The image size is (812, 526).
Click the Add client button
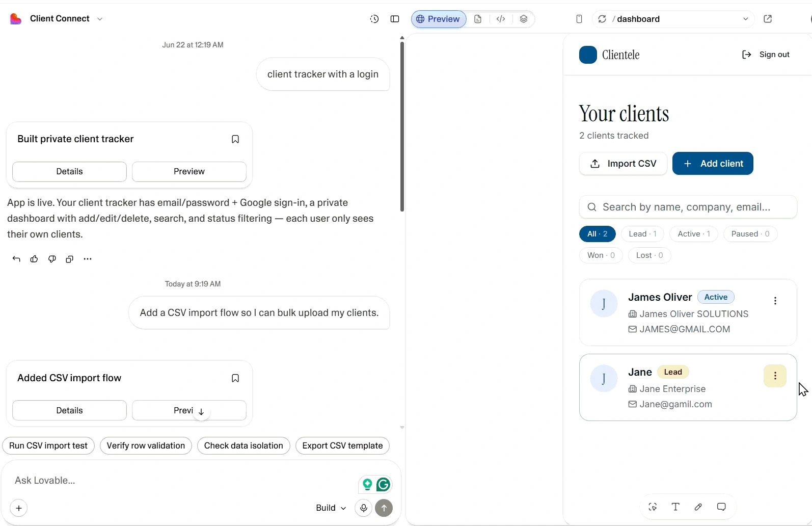[x=713, y=164]
